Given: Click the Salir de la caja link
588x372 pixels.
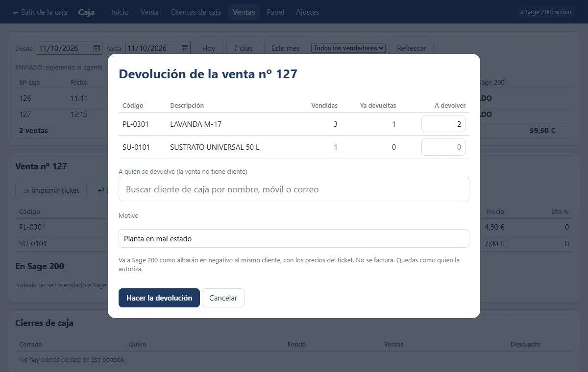Looking at the screenshot, I should (40, 12).
